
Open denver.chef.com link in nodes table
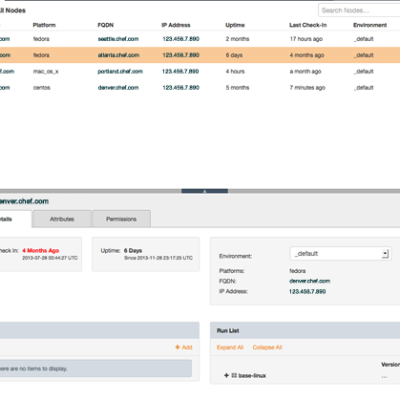coord(118,88)
